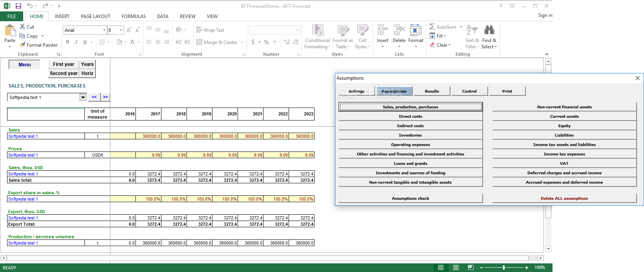Open Conditional Formatting

point(317,36)
